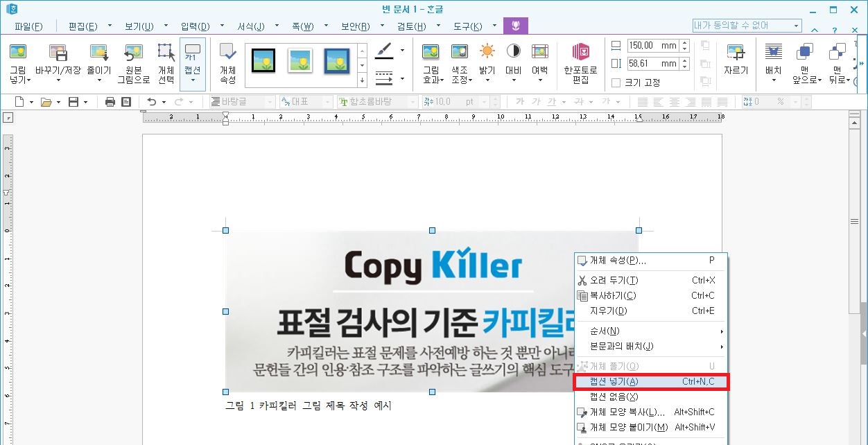Open 개체 속성 from the ribbon
The width and height of the screenshot is (868, 445).
click(x=227, y=64)
